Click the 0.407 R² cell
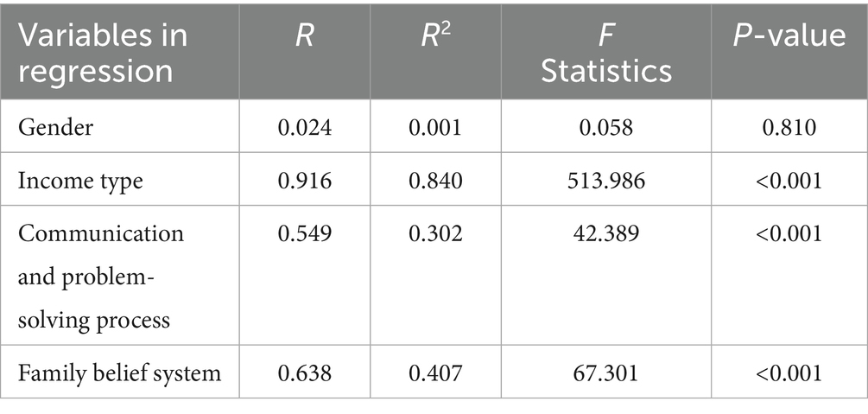 435,373
